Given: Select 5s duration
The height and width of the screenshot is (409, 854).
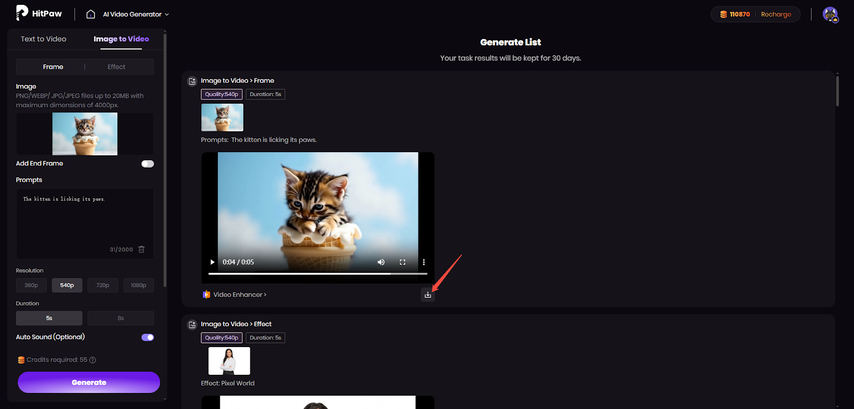Looking at the screenshot, I should coord(49,318).
